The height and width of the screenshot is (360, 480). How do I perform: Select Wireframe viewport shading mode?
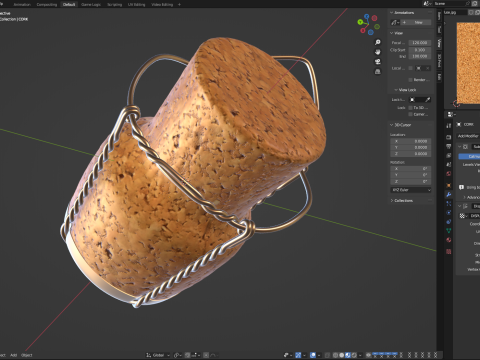pos(335,355)
